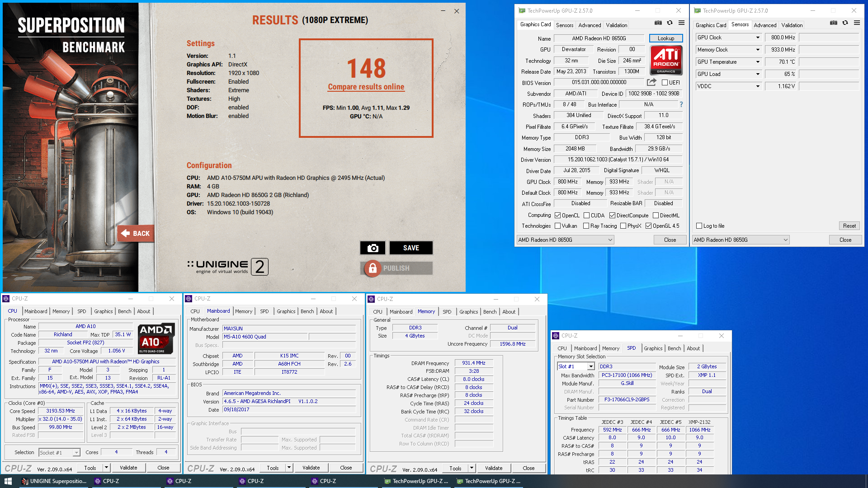Toggle the OpenGL 4.5 checkbox
Image resolution: width=868 pixels, height=488 pixels.
coord(649,226)
